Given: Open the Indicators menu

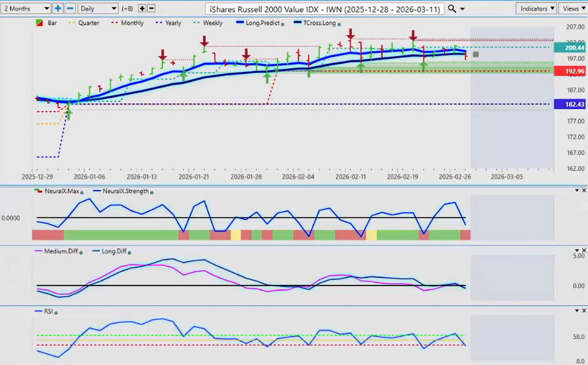Looking at the screenshot, I should pos(537,9).
